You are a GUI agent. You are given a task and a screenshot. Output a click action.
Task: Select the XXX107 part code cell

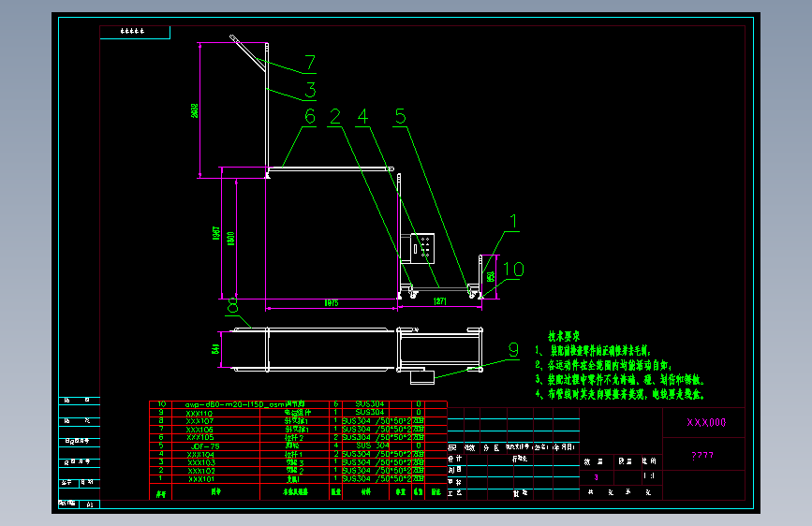199,421
